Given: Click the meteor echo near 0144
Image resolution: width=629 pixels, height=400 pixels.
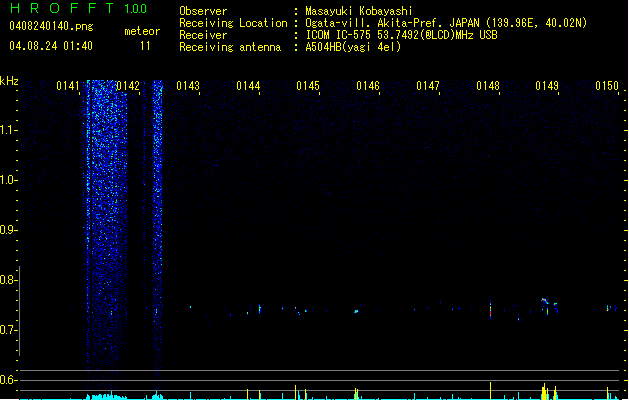Looking at the screenshot, I should pyautogui.click(x=260, y=309).
